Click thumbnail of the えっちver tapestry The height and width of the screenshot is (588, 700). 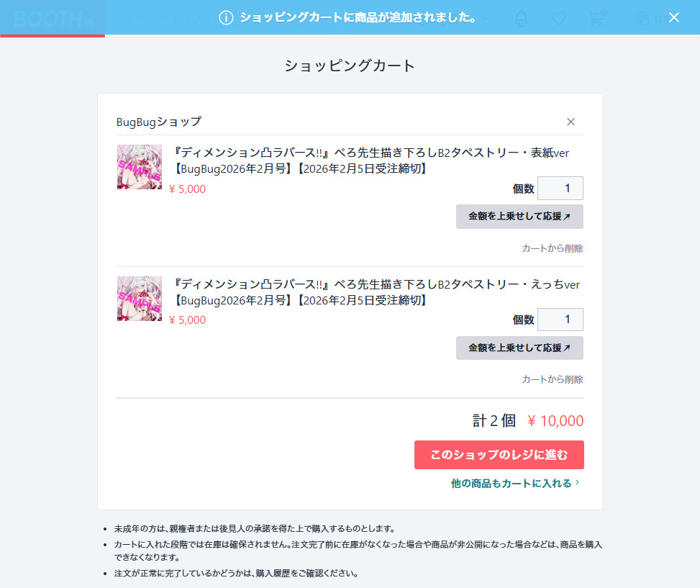(140, 299)
